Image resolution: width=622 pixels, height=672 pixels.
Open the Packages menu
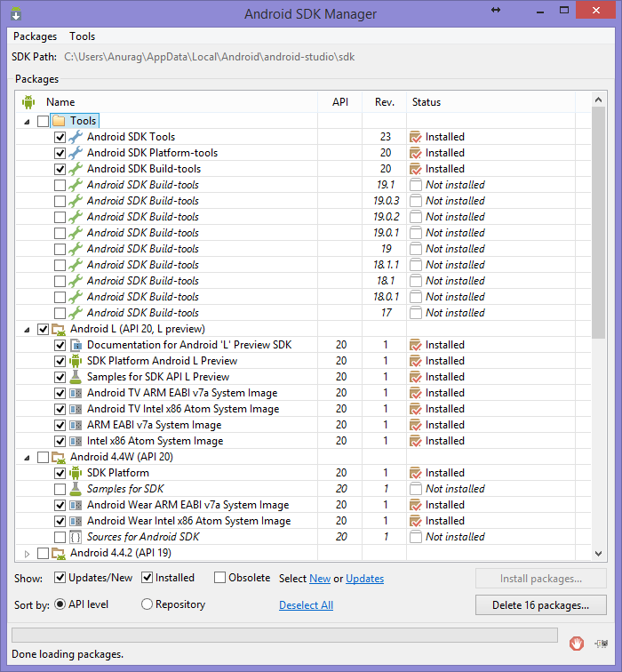pyautogui.click(x=36, y=36)
